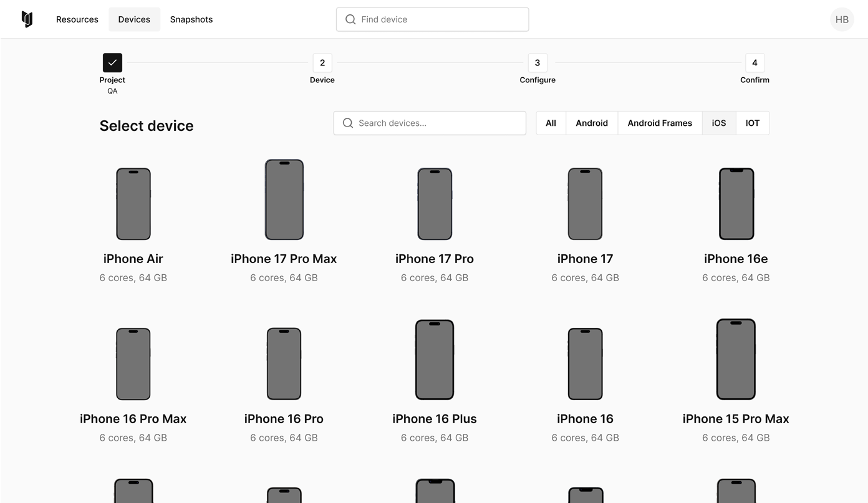Click the search magnifier in Find device field

[x=350, y=19]
